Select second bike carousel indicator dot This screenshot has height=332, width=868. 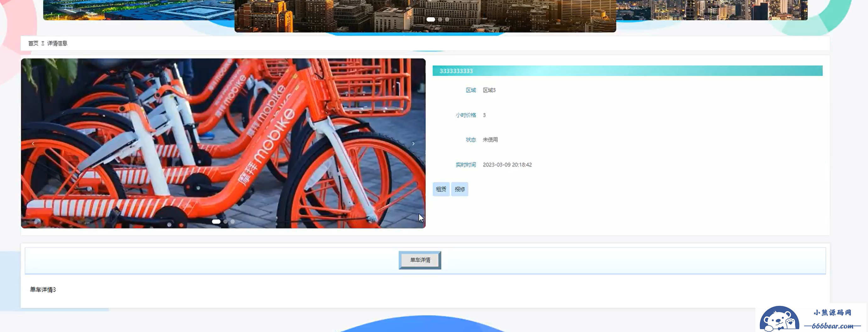click(x=225, y=221)
